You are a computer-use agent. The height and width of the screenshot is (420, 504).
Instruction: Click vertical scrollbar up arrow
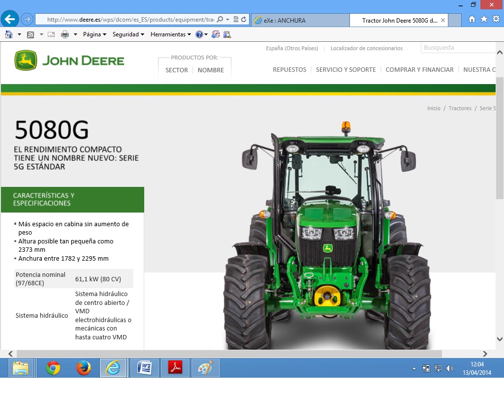(500, 52)
